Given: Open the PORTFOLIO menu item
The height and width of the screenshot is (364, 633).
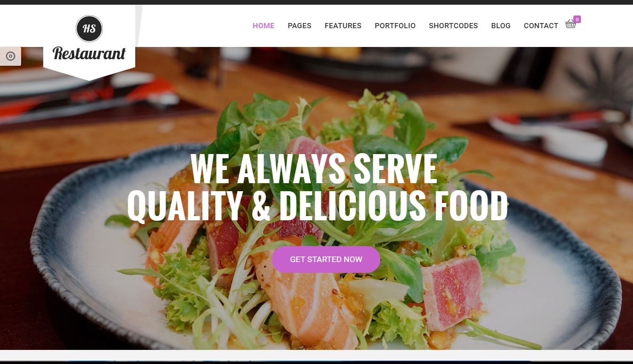Looking at the screenshot, I should [x=395, y=26].
